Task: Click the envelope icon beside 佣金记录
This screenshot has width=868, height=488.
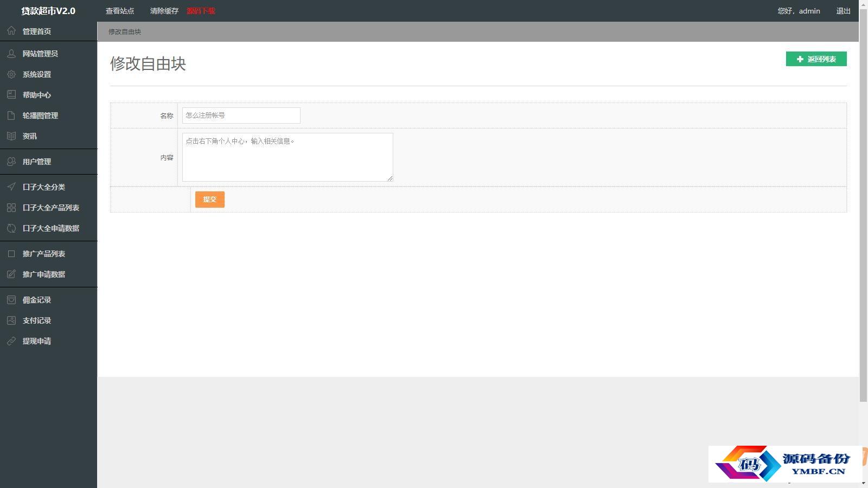Action: tap(11, 300)
